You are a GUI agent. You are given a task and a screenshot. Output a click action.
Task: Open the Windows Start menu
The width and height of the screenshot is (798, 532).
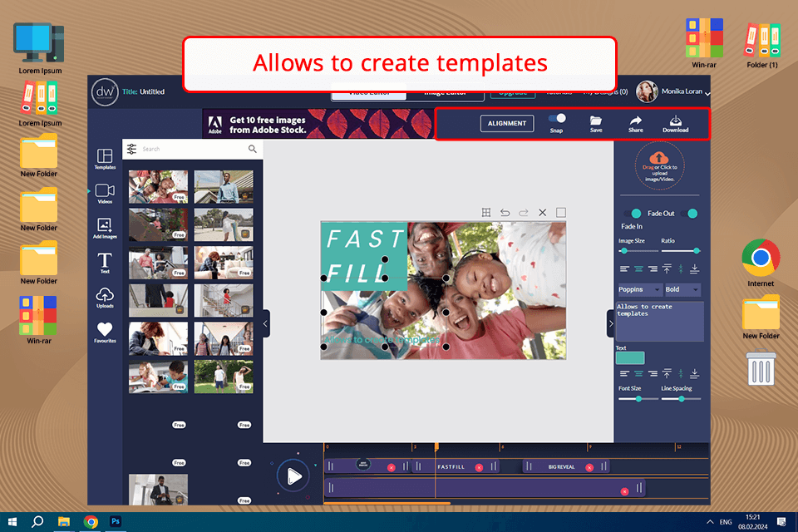pyautogui.click(x=12, y=522)
